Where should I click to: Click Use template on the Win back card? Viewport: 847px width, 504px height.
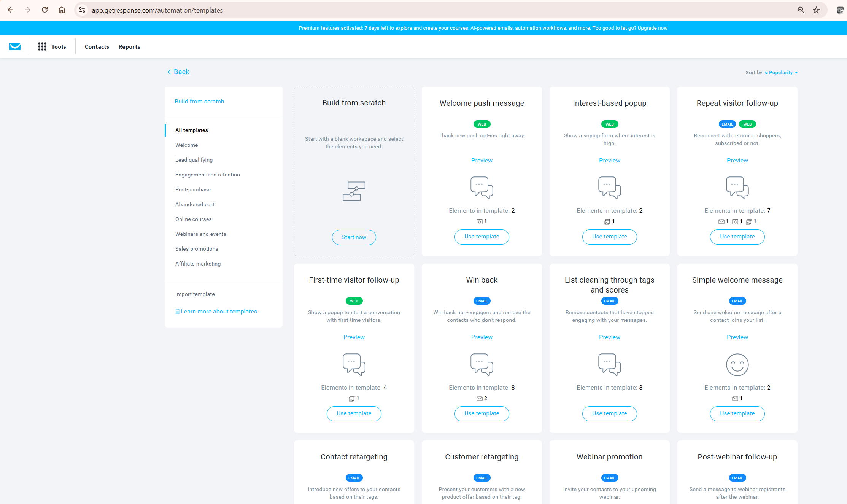click(x=482, y=413)
